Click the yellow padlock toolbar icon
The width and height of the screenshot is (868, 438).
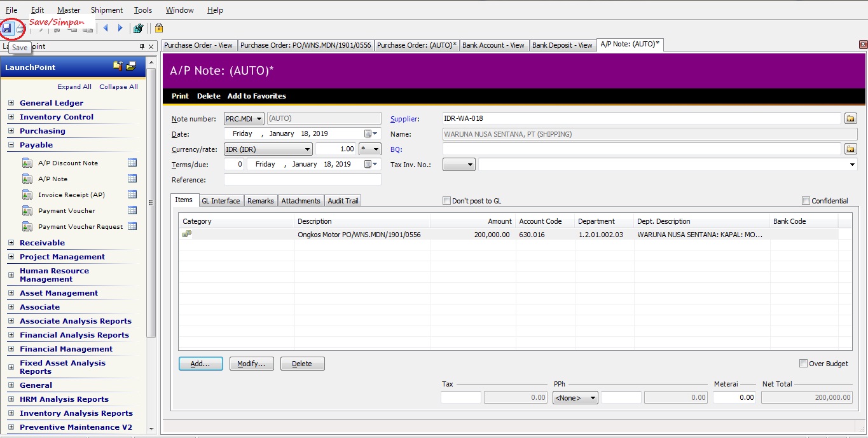pos(159,28)
